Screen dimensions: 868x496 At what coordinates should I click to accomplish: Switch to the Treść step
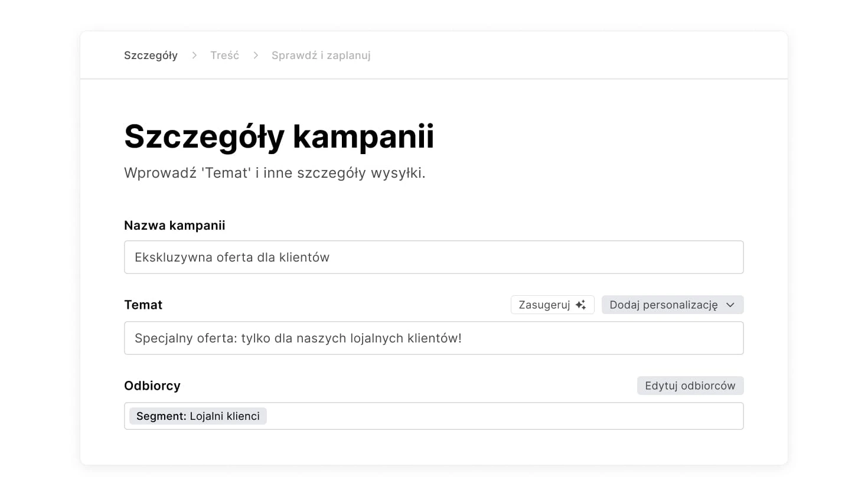[224, 56]
